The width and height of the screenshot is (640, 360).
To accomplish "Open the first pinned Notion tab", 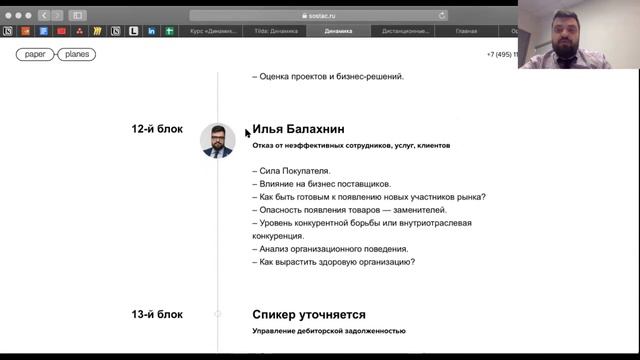I will click(8, 31).
